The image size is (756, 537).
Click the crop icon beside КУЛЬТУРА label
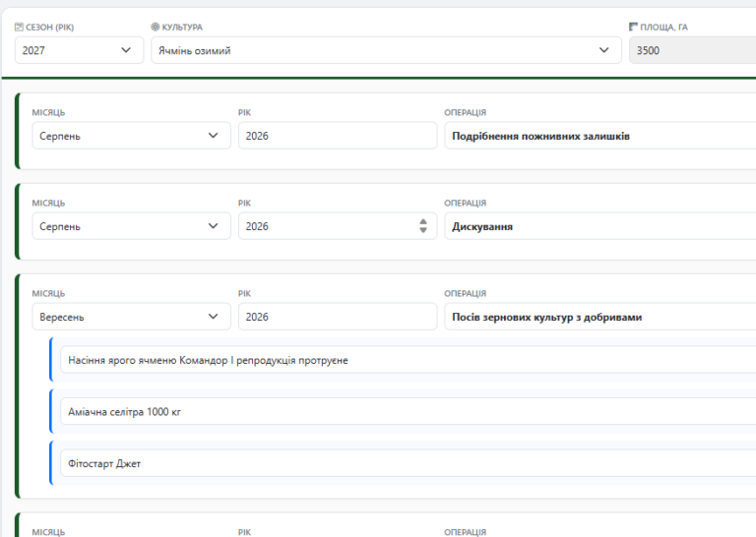pyautogui.click(x=156, y=28)
